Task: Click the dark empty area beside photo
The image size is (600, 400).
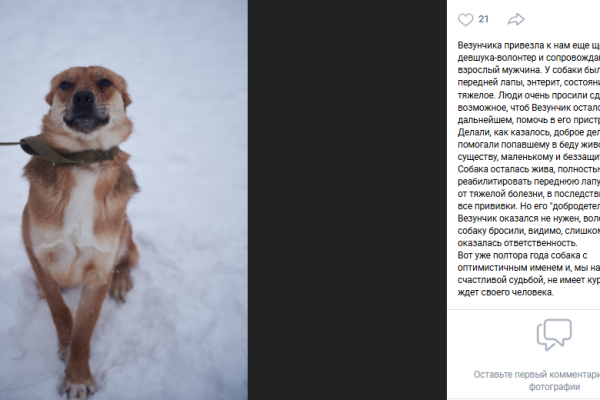Action: [347, 200]
